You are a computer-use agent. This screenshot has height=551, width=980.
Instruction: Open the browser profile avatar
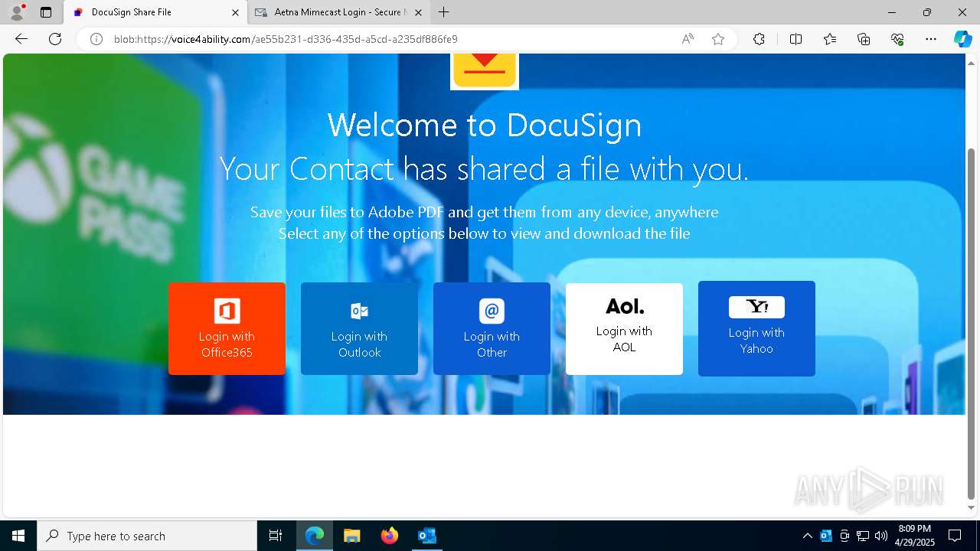click(16, 12)
